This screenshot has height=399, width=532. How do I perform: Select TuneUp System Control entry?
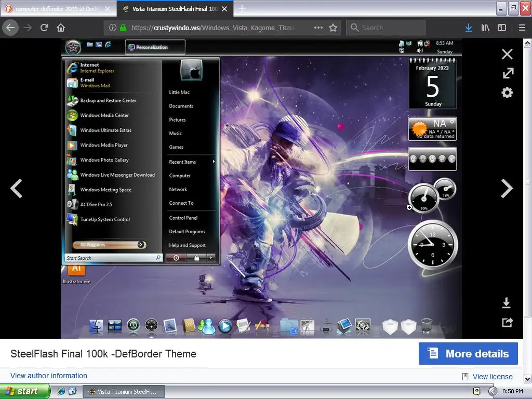112,220
